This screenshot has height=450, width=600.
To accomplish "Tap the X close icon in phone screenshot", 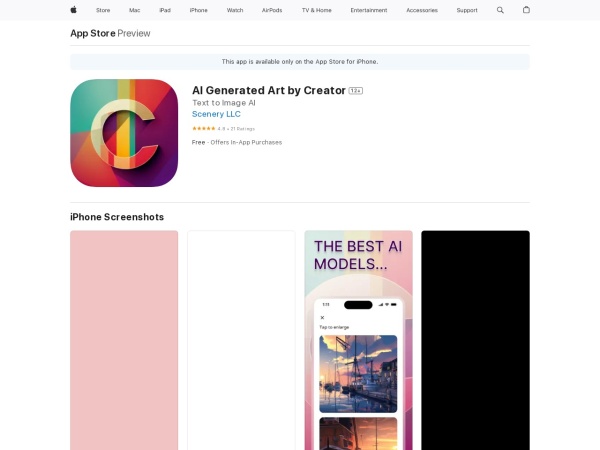I will coord(322,317).
